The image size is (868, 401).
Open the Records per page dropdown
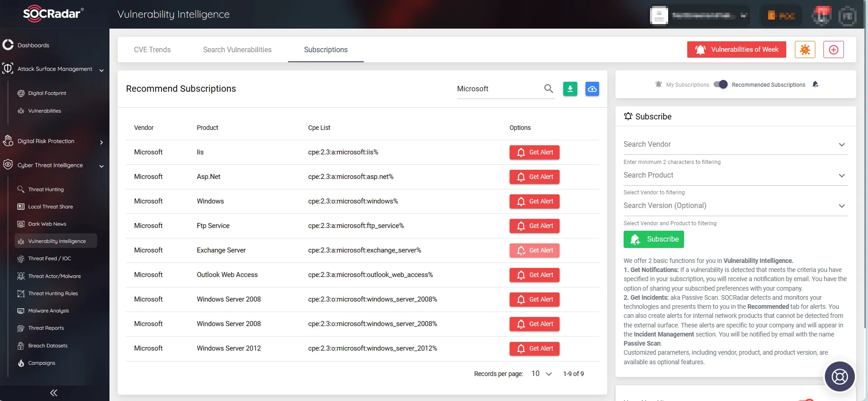pos(541,374)
